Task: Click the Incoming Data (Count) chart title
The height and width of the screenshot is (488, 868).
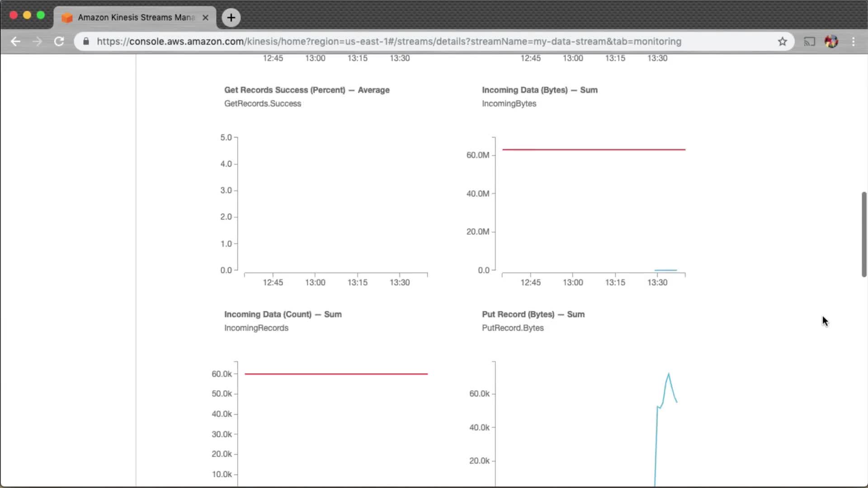Action: pos(283,314)
